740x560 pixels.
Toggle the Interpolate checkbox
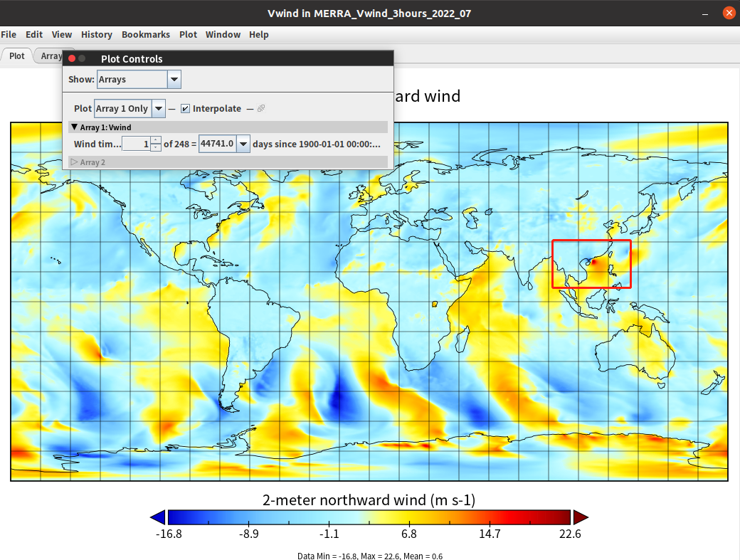click(185, 109)
